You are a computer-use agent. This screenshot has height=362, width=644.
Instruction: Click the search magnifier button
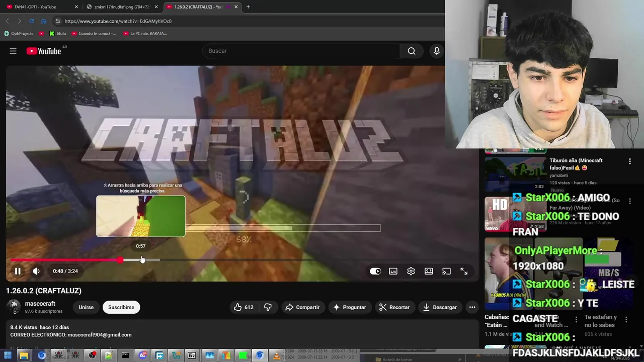412,51
